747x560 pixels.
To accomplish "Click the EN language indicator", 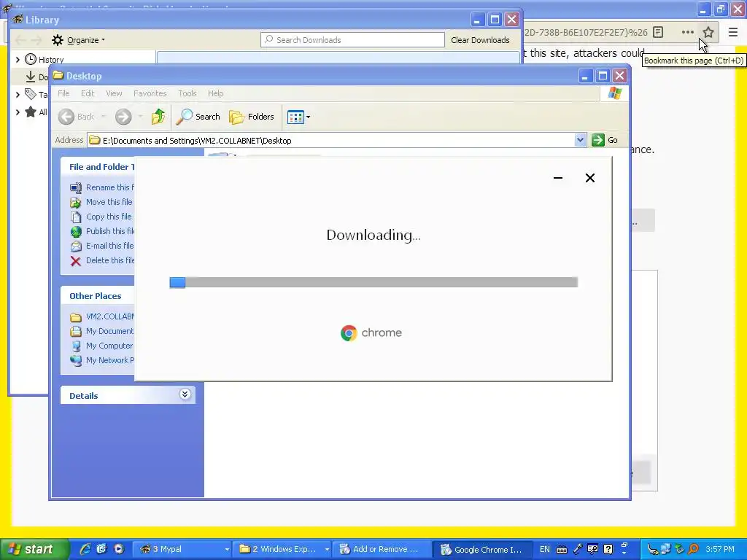I will pos(544,550).
